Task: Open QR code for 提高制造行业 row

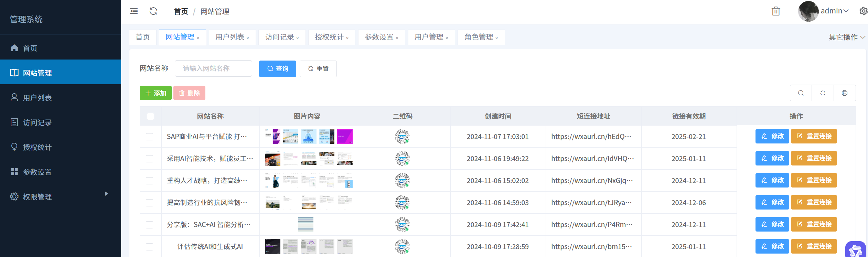Action: coord(402,203)
